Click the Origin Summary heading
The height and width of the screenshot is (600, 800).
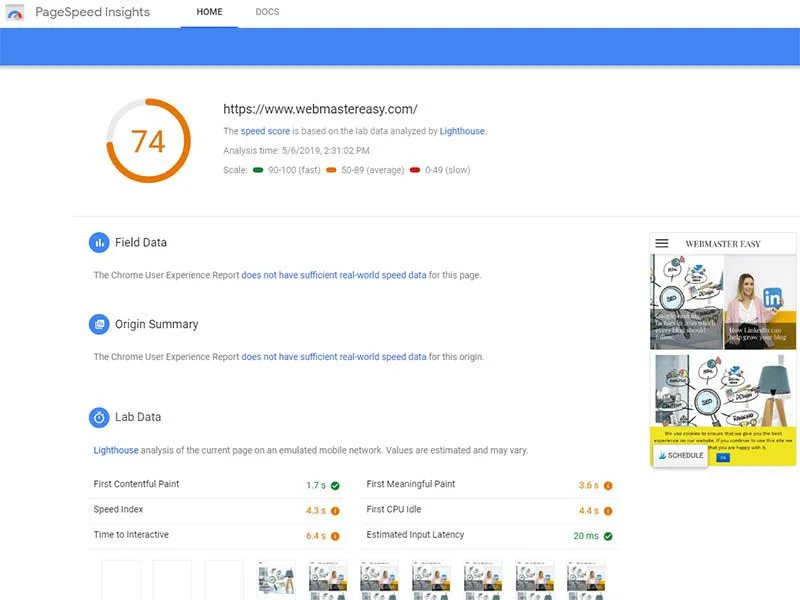[x=157, y=324]
